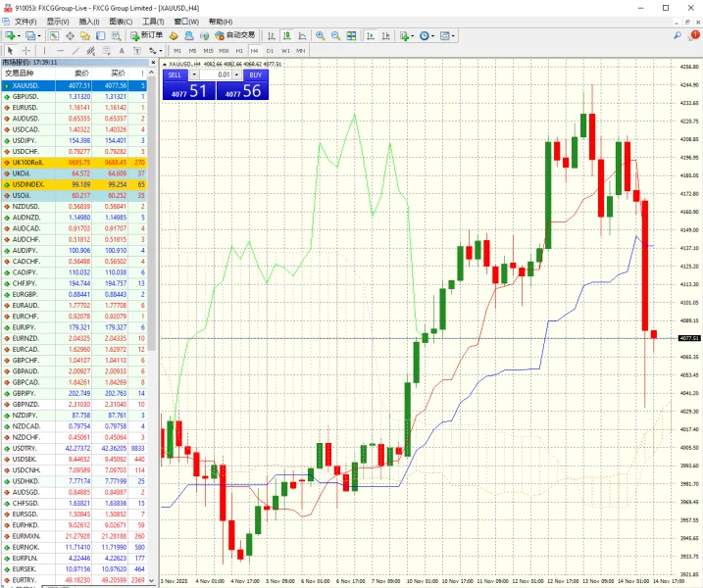
Task: Select the text A tool
Action: [x=122, y=51]
